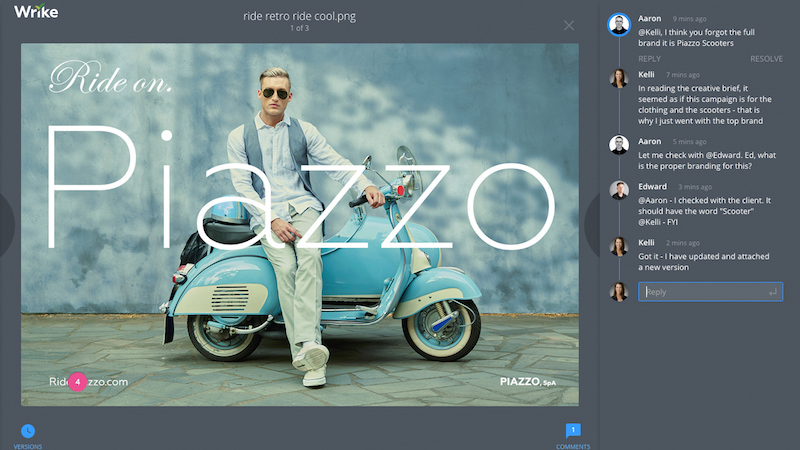Screen dimensions: 800x450
Task: Go to previous image using left edge arrow
Action: point(6,224)
